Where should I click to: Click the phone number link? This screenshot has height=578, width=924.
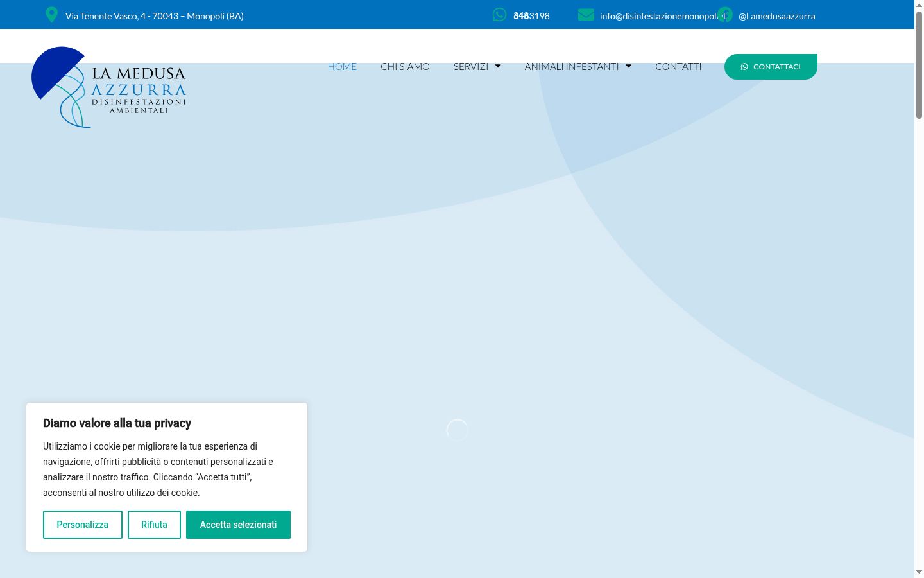pos(531,16)
